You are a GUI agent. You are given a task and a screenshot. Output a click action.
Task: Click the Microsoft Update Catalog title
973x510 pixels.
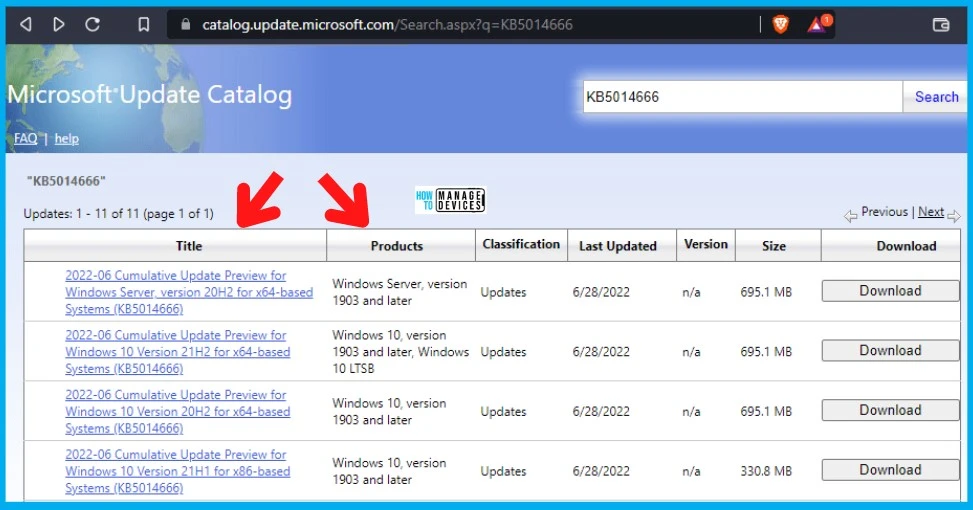(x=150, y=95)
